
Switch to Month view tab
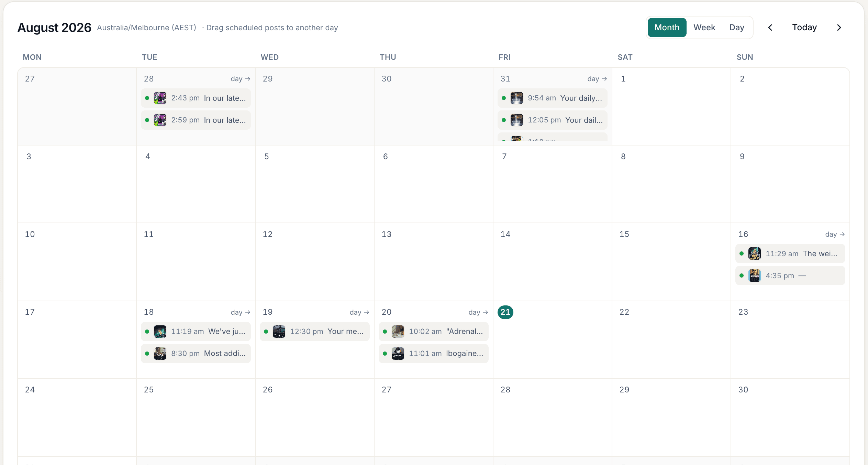click(x=667, y=28)
